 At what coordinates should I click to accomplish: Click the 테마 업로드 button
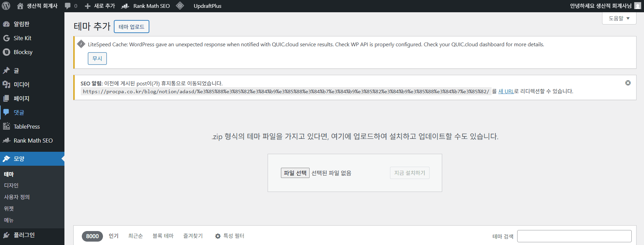coord(131,27)
